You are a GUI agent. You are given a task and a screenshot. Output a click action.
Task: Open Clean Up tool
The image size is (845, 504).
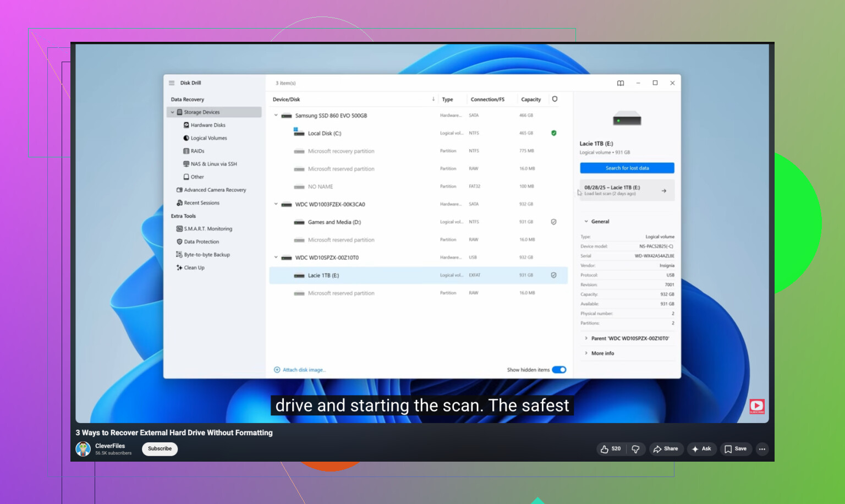click(x=194, y=268)
